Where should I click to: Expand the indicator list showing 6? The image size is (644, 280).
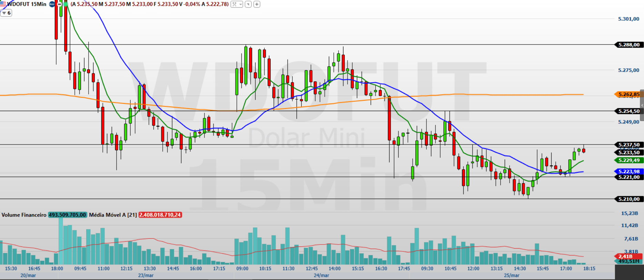point(6,13)
